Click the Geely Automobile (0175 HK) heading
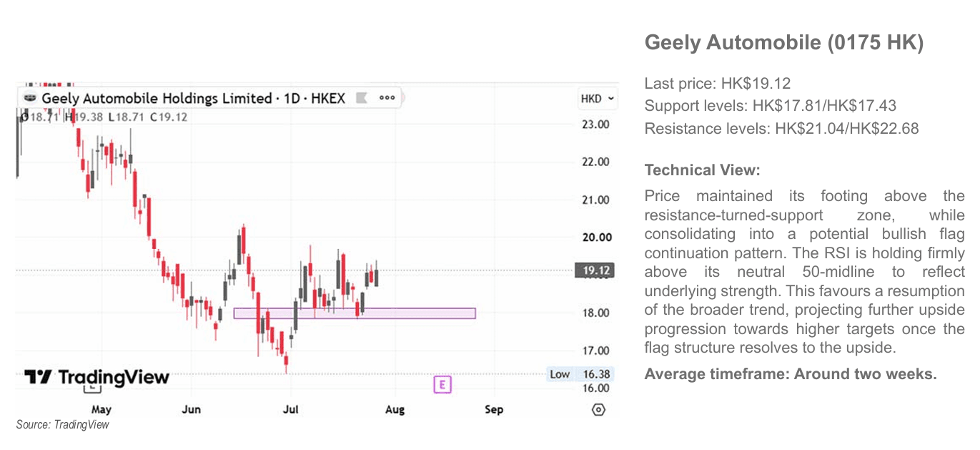 (784, 42)
